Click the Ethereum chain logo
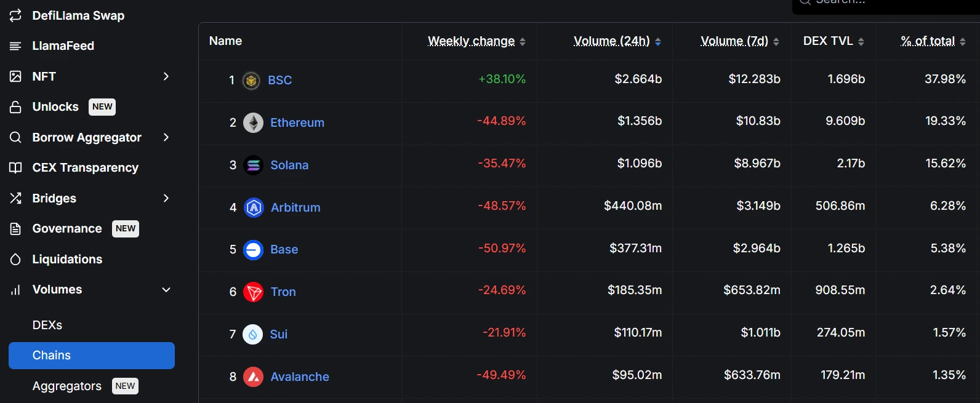 [x=253, y=123]
